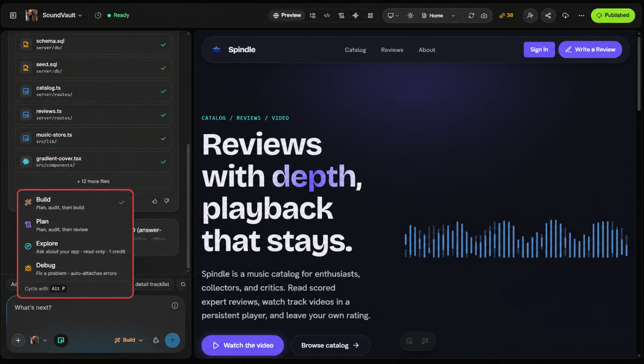This screenshot has height=364, width=644.
Task: Click the four-squares grid icon in toolbar
Action: [x=370, y=16]
